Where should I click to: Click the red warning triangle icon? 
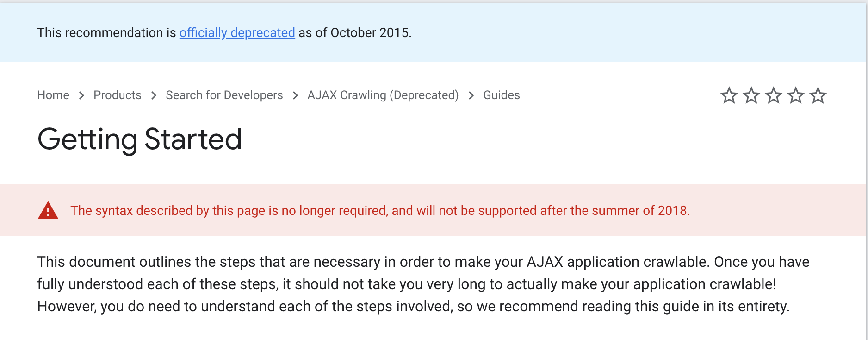pos(48,210)
